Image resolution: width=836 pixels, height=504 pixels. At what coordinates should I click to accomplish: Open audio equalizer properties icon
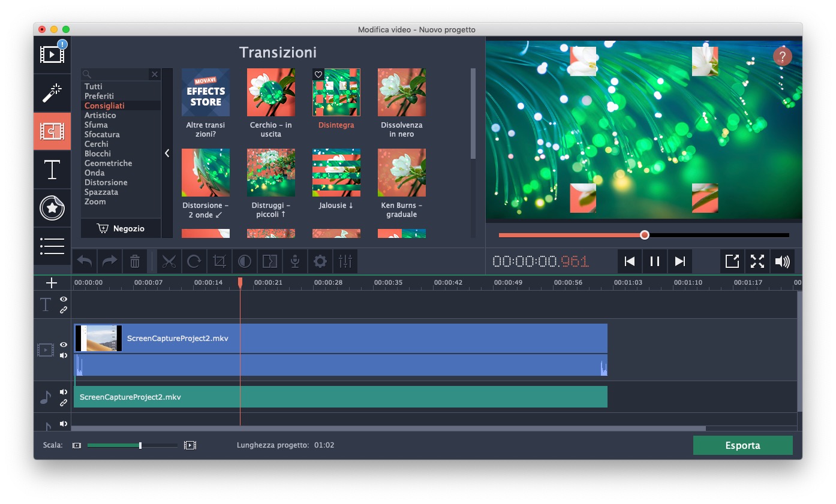click(x=345, y=261)
